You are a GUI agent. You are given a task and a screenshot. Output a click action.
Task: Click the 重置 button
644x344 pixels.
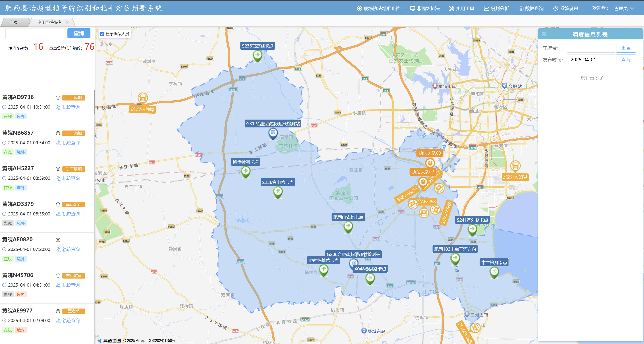pos(626,48)
